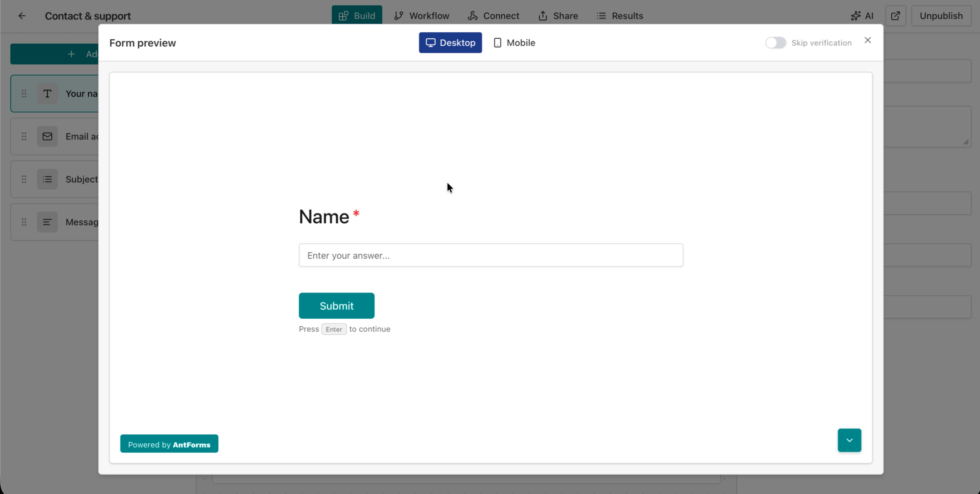Click the AI sparkle icon

point(856,16)
